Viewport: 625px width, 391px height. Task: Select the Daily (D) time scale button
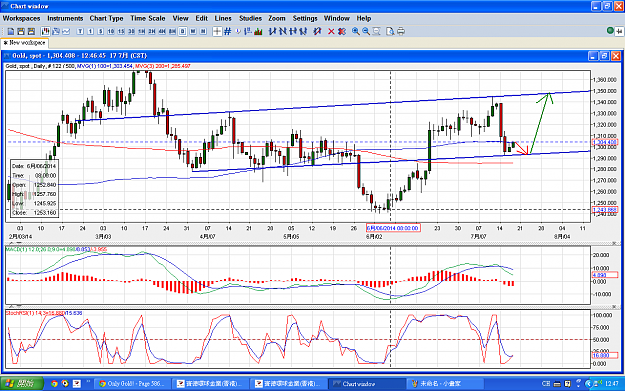183,31
